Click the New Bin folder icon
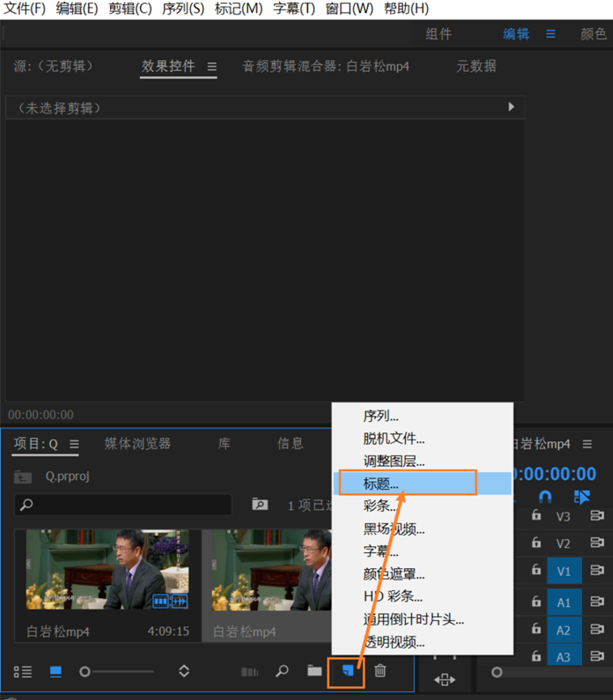Viewport: 613px width, 700px height. click(315, 671)
